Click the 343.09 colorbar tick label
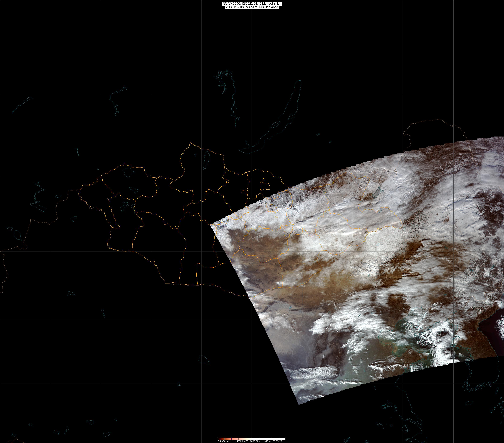The image size is (504, 443). [245, 441]
